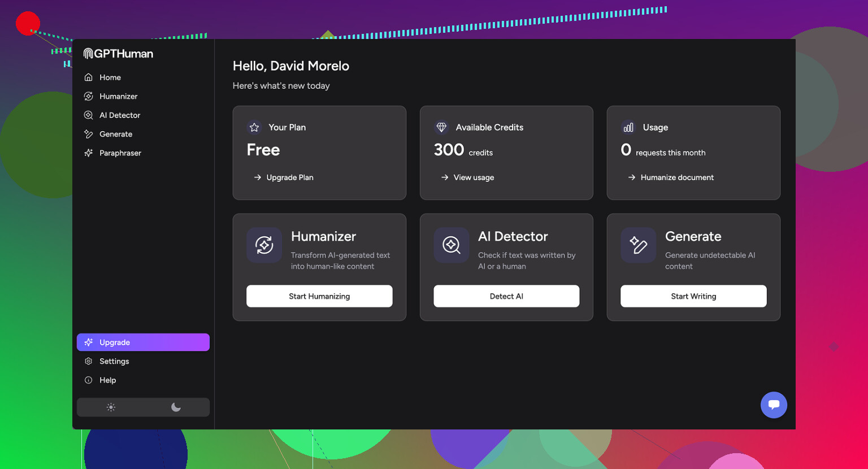Click the star icon on Your Plan card
Image resolution: width=868 pixels, height=469 pixels.
pos(254,127)
